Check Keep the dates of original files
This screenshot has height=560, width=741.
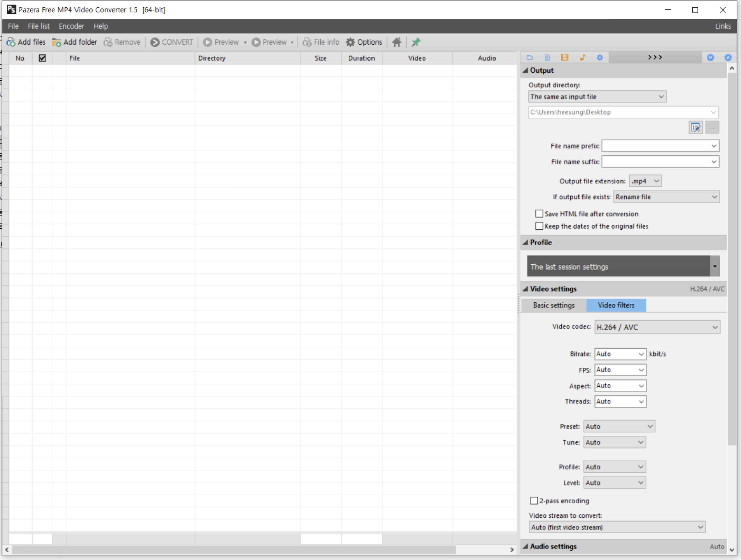pos(539,226)
